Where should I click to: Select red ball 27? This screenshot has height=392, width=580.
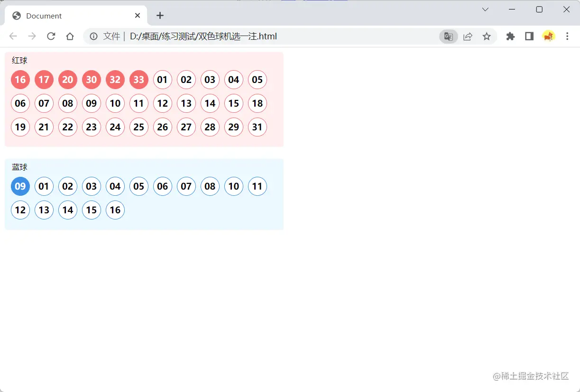click(186, 127)
